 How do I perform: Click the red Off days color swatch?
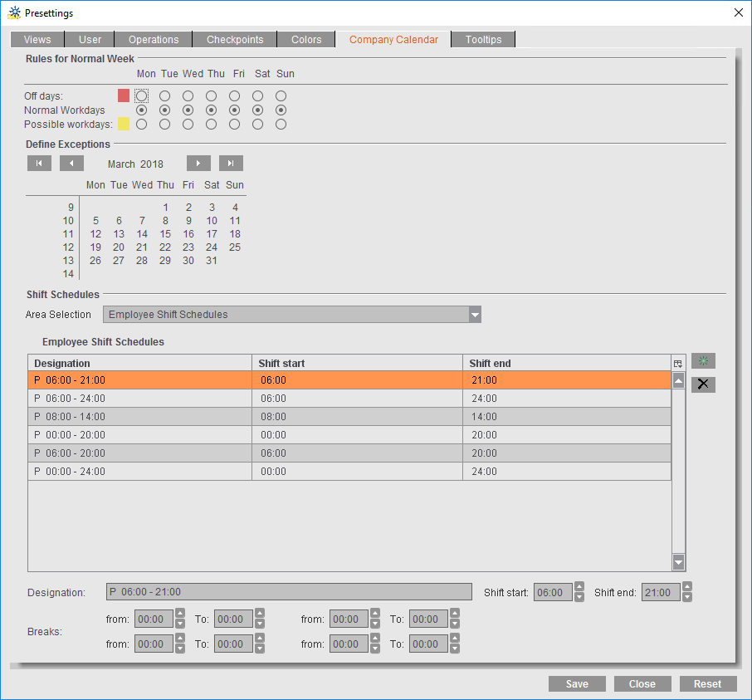tap(124, 95)
